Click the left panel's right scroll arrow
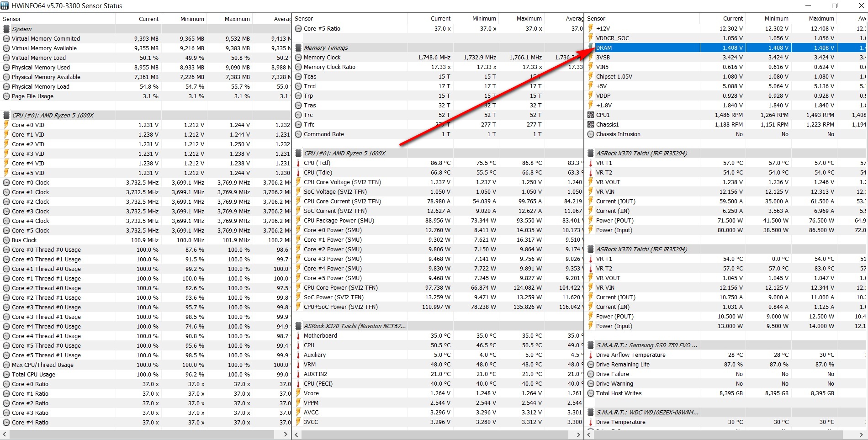The height and width of the screenshot is (440, 868). point(286,434)
